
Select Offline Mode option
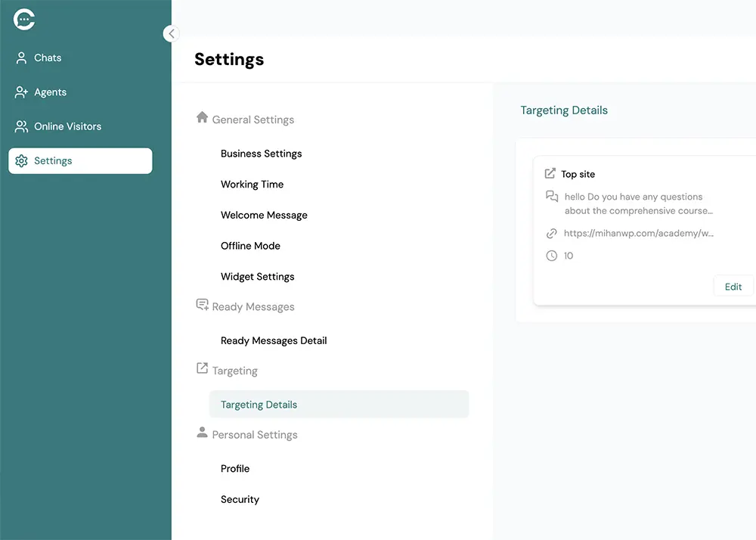[250, 246]
